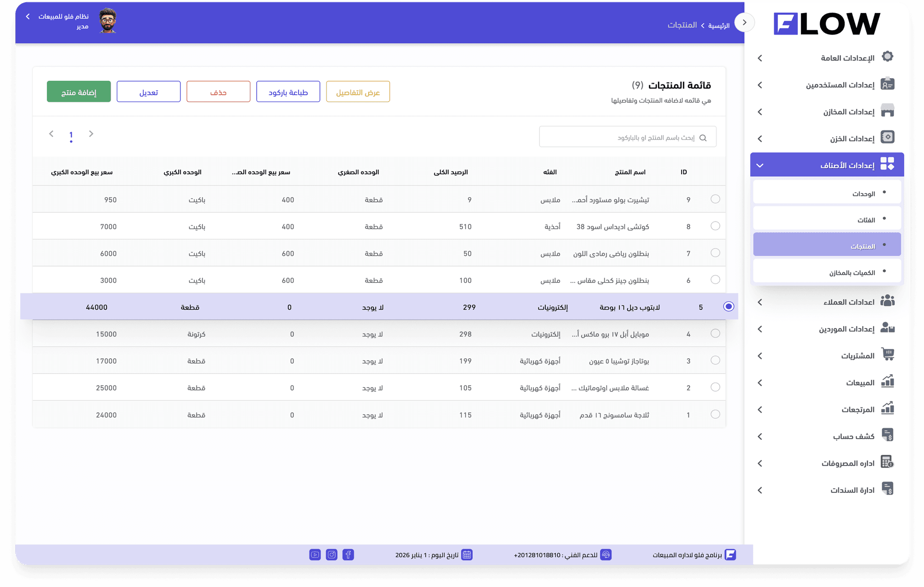This screenshot has width=924, height=587.
Task: Open the Instagram icon in footer
Action: [x=332, y=555]
